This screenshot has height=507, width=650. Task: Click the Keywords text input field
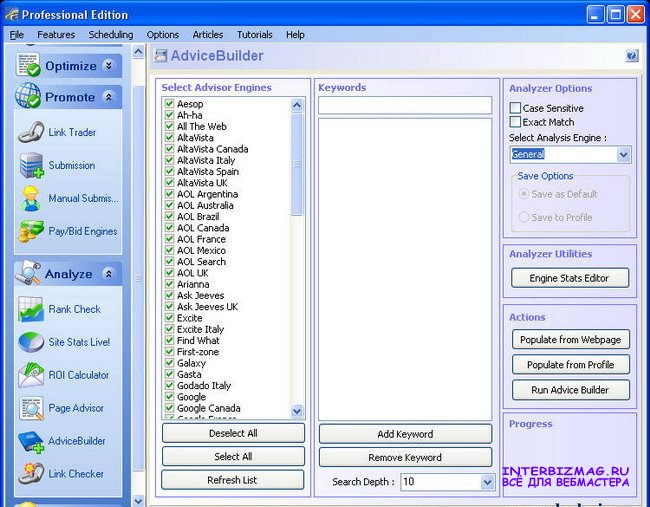coord(405,105)
